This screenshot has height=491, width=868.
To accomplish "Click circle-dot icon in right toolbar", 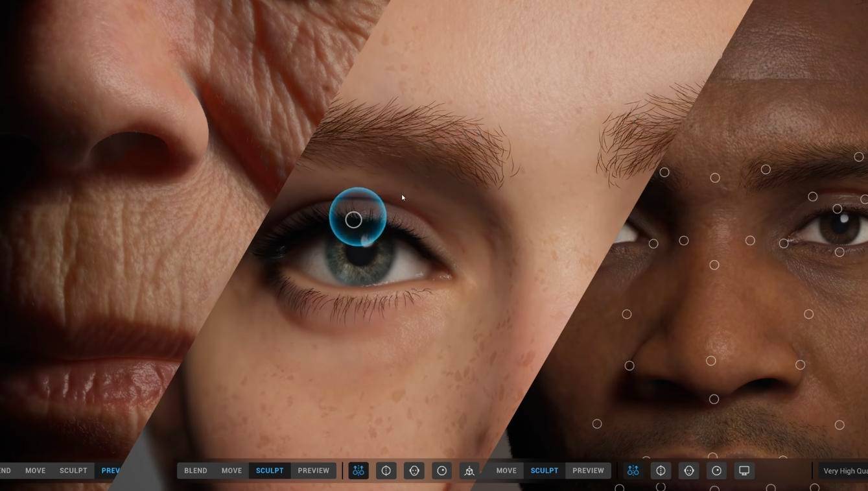I will (x=717, y=471).
